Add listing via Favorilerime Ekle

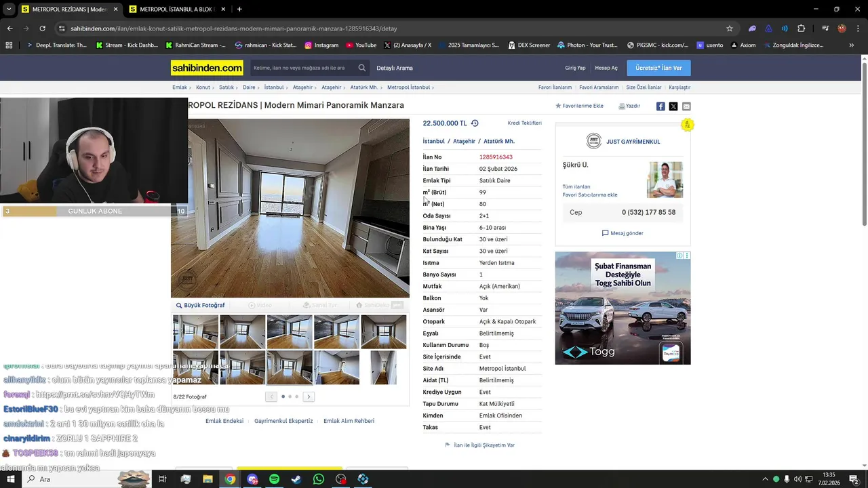point(579,106)
